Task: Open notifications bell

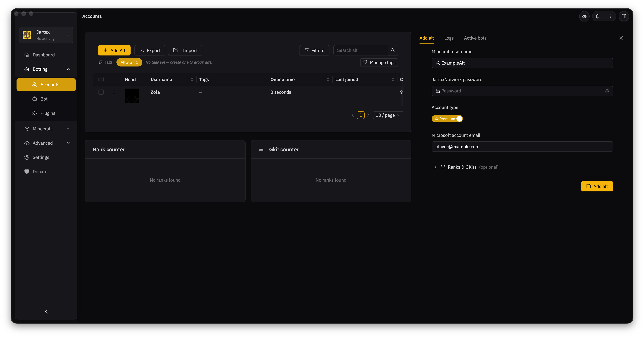Action: tap(598, 16)
